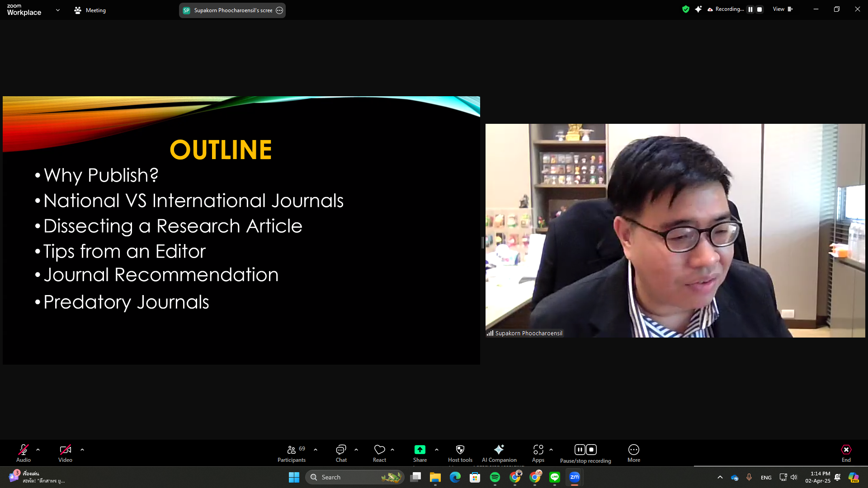The image size is (868, 488).
Task: Expand audio options chevron beside Audio
Action: coord(38,450)
